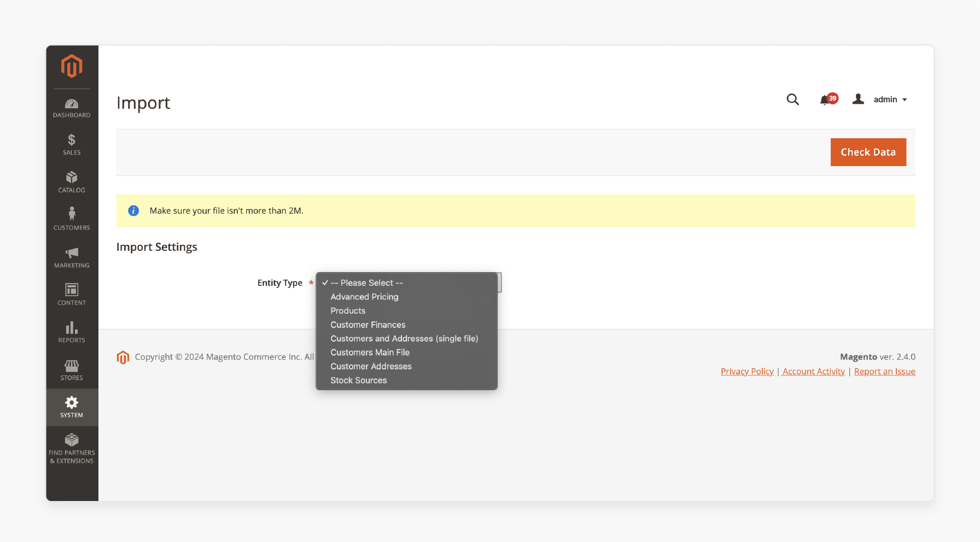Choose Customer Finances entity type
Screen dimensions: 980x542
click(406, 325)
